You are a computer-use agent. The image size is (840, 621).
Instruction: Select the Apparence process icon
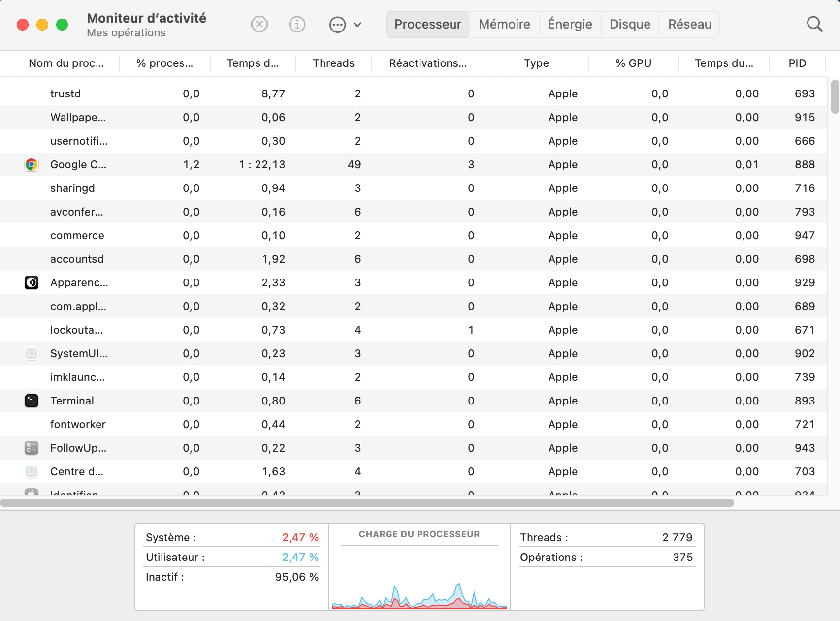point(32,283)
